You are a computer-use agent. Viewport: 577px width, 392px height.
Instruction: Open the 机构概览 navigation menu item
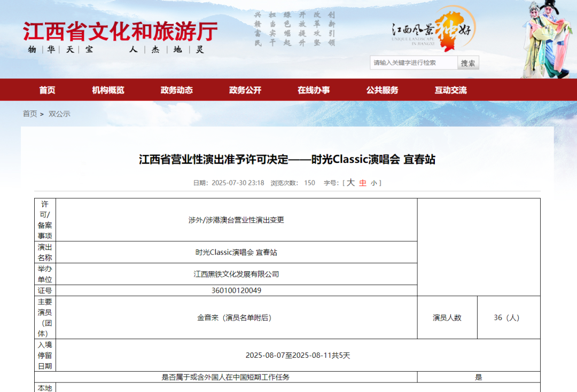[x=108, y=90]
